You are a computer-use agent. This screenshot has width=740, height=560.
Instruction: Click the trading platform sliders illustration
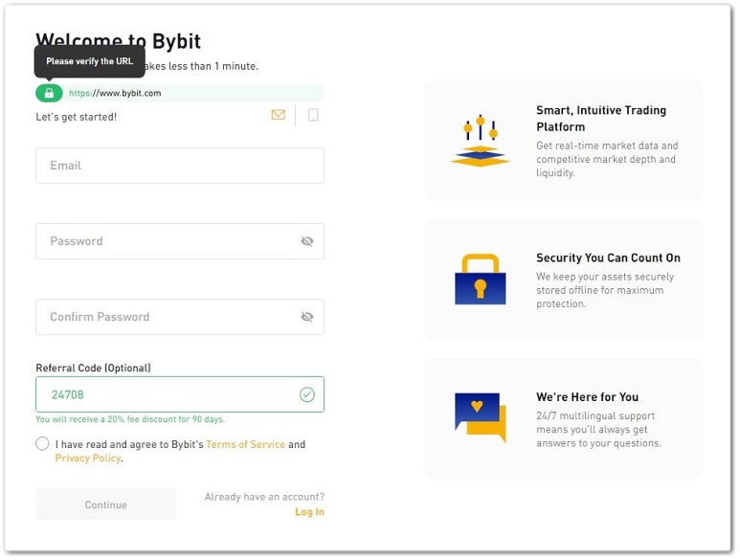481,141
